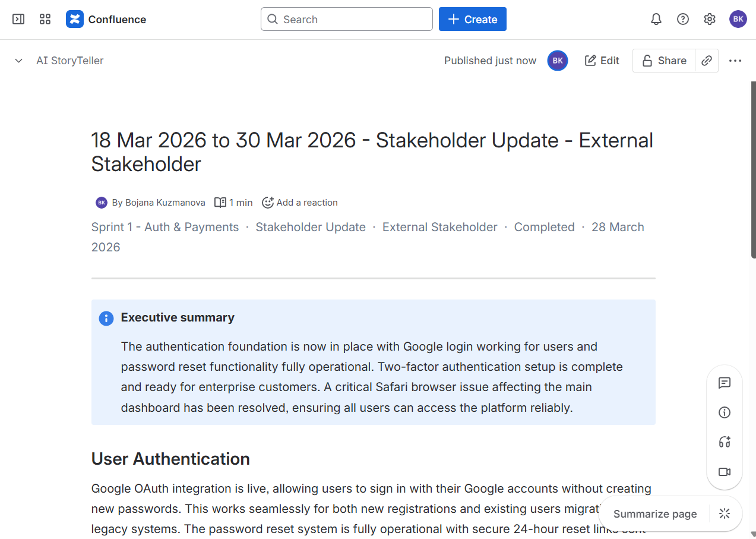Screen dimensions: 756x539
Task: Open the AI sparkle icon beside Summarize
Action: (725, 514)
